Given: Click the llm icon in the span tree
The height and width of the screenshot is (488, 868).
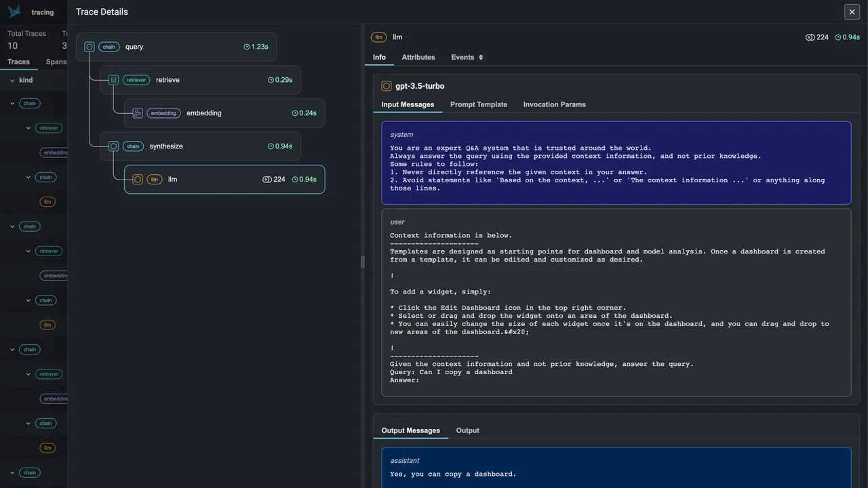Looking at the screenshot, I should pos(138,180).
